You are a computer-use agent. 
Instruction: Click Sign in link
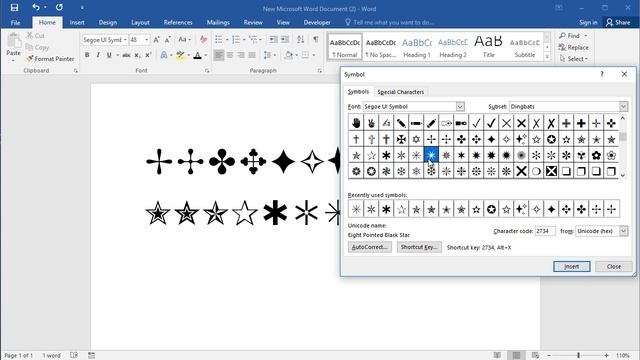(x=588, y=22)
